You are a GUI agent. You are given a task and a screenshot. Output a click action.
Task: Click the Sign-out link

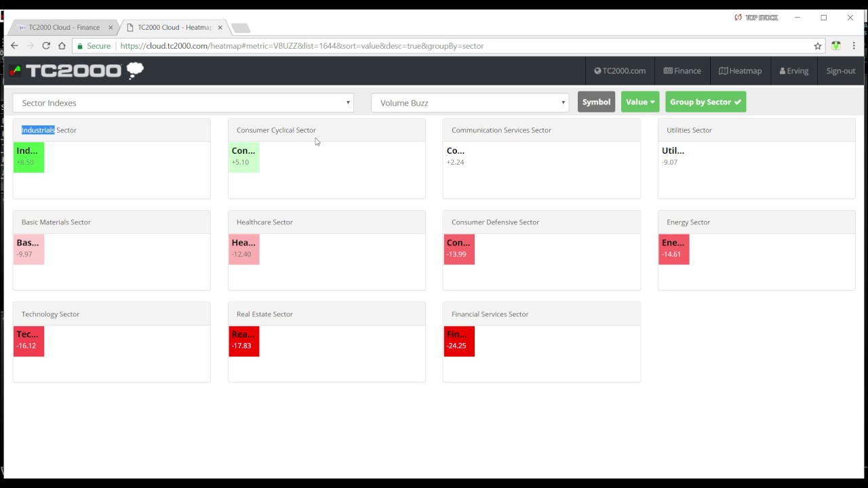tap(840, 70)
